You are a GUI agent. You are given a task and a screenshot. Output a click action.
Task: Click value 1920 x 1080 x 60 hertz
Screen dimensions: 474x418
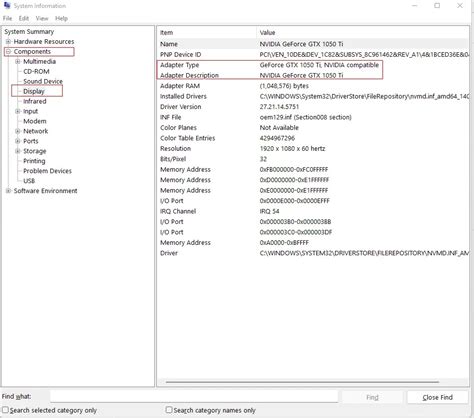[x=292, y=149]
